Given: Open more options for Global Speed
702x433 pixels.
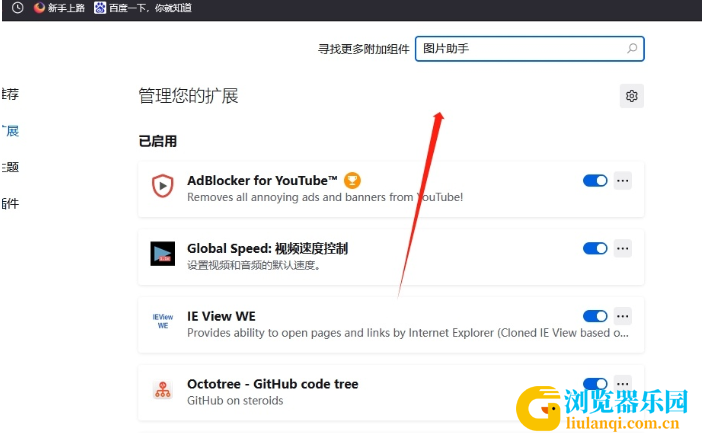Looking at the screenshot, I should tap(623, 248).
